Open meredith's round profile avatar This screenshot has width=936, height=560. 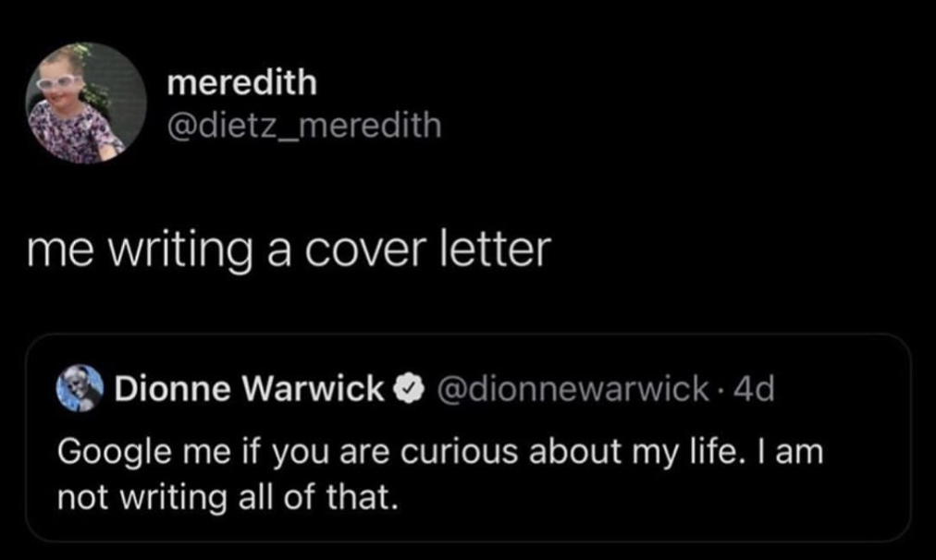pos(85,103)
